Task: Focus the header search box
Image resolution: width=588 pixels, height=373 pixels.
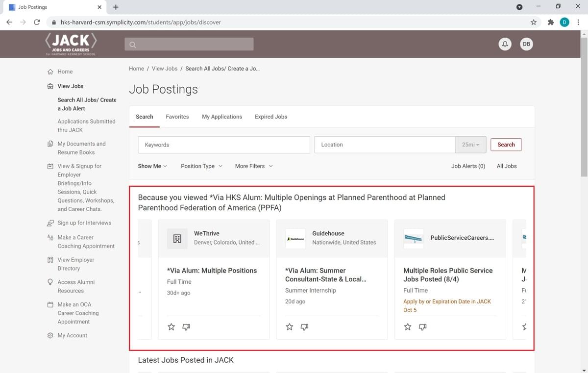Action: click(x=189, y=44)
